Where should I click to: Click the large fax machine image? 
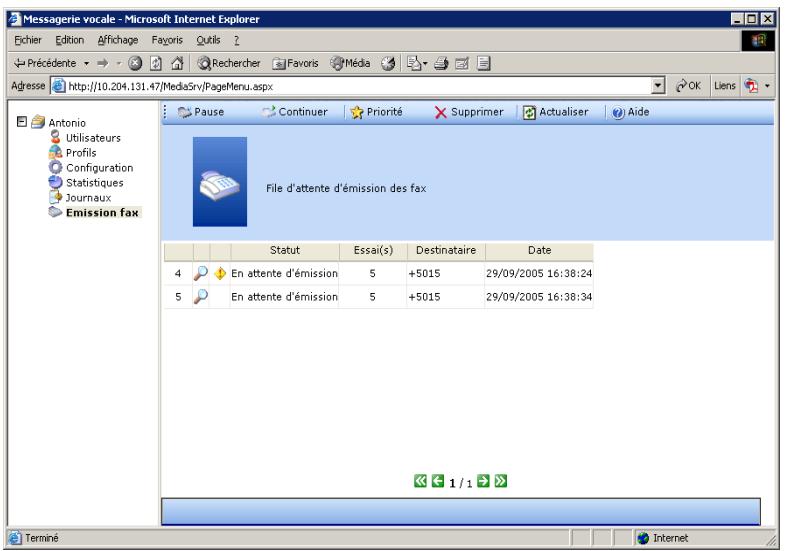click(x=220, y=182)
